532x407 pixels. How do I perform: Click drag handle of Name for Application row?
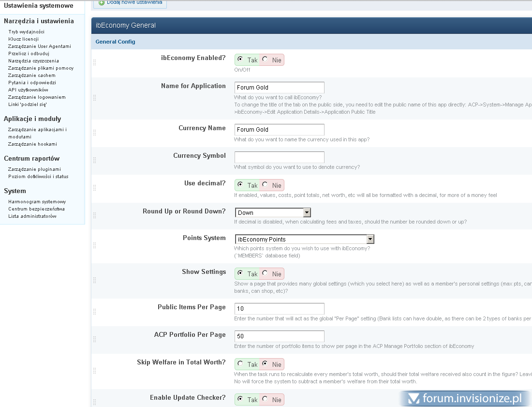94,98
